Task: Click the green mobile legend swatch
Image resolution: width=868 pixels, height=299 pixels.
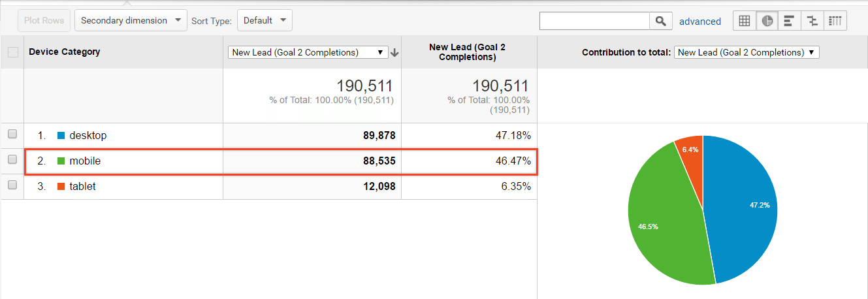Action: pyautogui.click(x=61, y=161)
